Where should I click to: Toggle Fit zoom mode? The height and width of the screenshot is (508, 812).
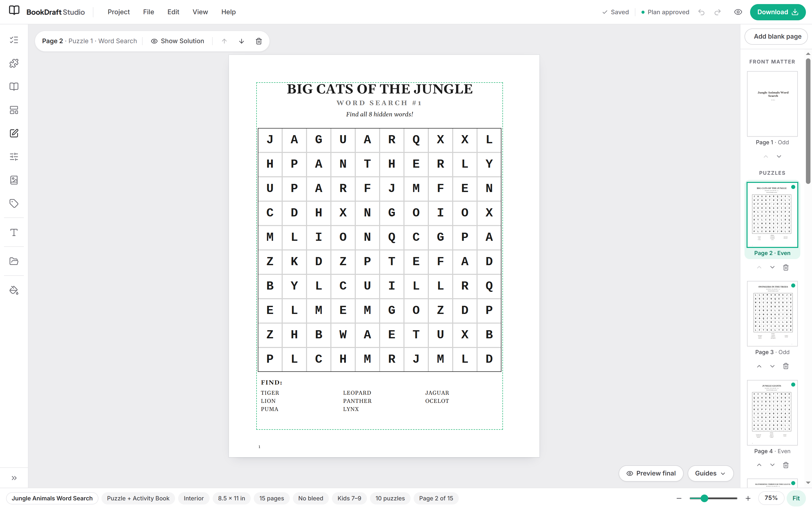click(796, 498)
